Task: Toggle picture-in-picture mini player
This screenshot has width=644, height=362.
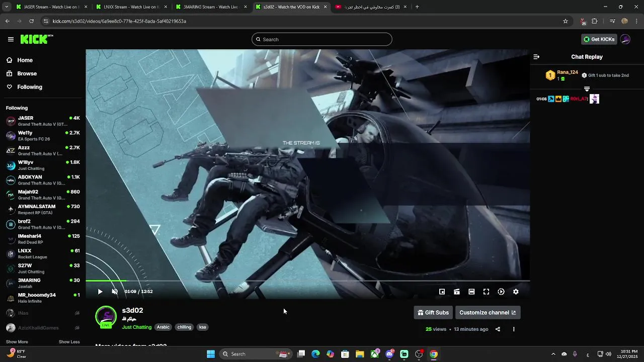Action: click(442, 292)
